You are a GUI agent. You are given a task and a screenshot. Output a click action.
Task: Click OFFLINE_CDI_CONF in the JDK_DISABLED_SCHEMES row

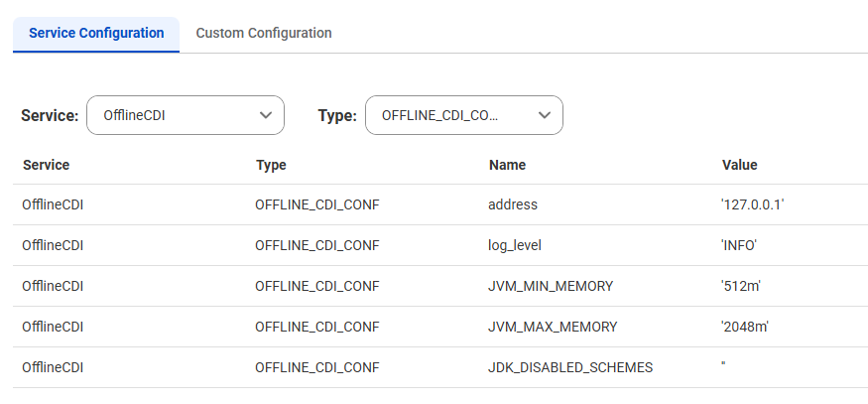[317, 367]
